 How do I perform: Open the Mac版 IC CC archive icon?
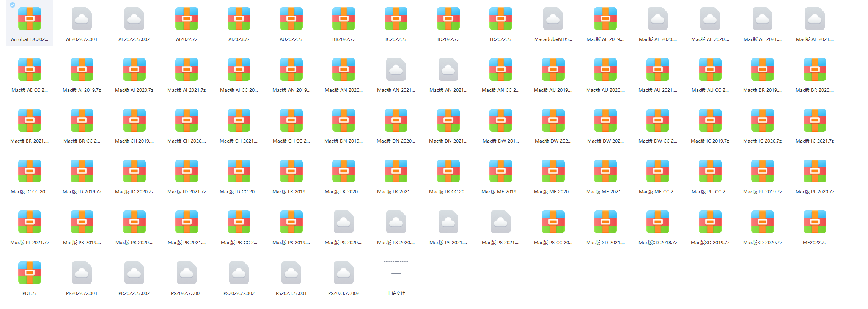[30, 171]
